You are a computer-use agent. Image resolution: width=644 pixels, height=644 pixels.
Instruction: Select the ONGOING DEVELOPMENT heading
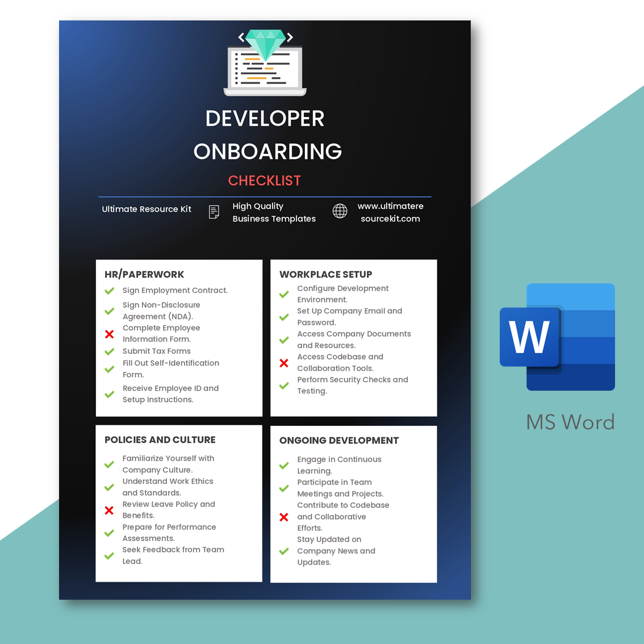(x=338, y=440)
